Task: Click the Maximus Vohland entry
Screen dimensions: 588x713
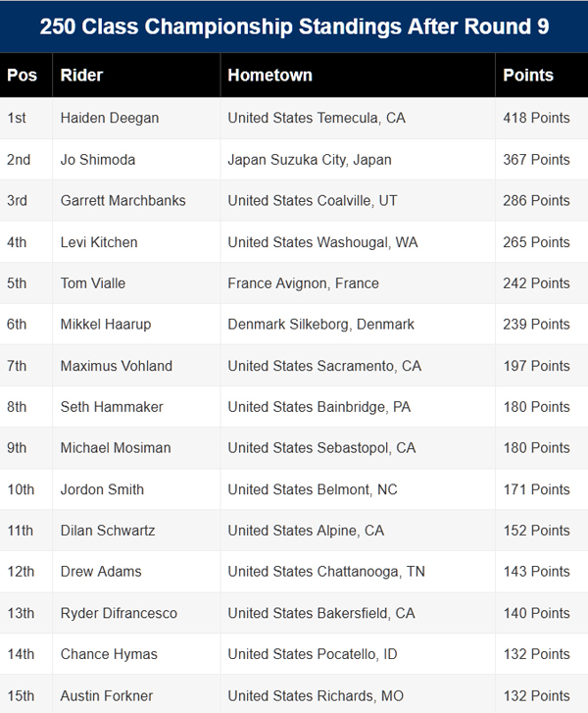Action: coord(116,366)
